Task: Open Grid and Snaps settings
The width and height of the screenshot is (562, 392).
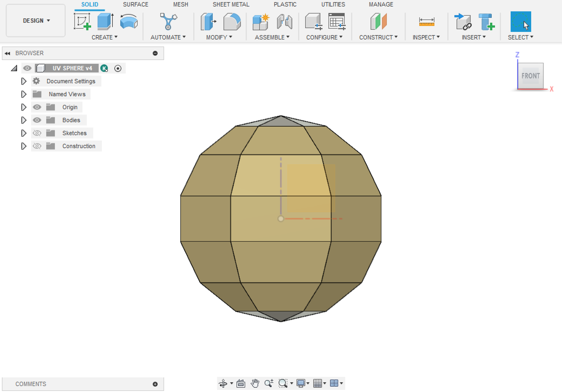Action: 317,383
